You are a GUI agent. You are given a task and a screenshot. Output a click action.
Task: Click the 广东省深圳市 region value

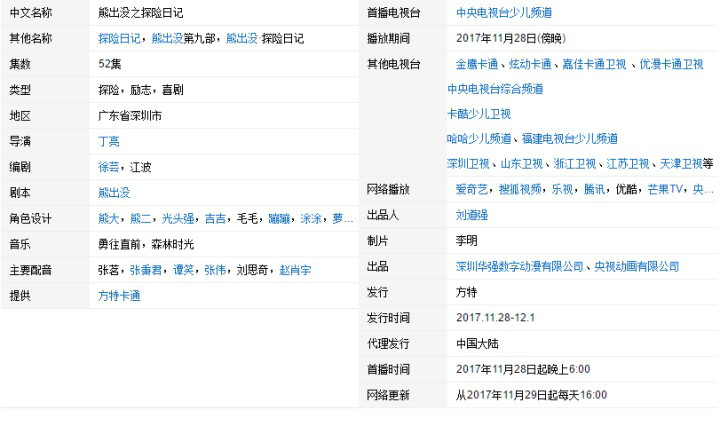point(130,116)
